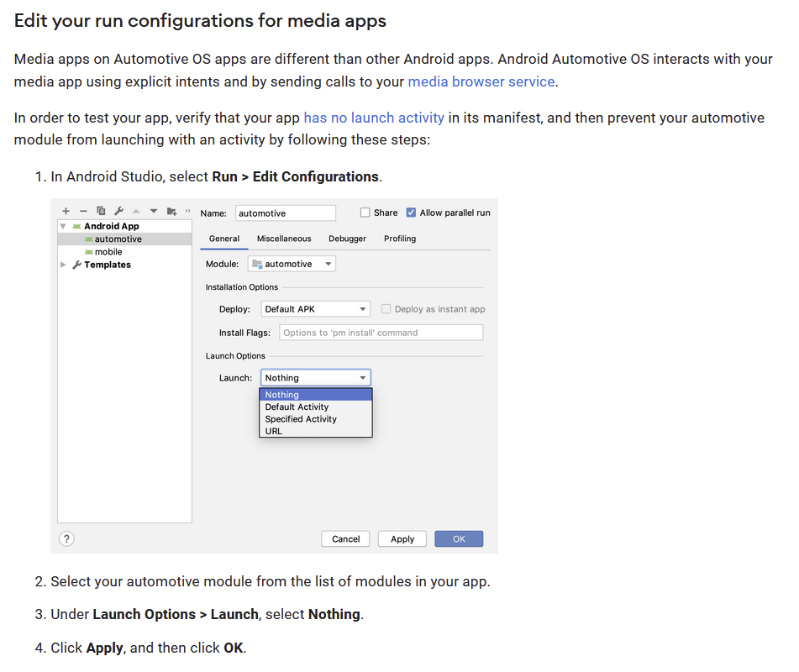Enable the Share checkbox
The image size is (799, 672).
pos(365,213)
